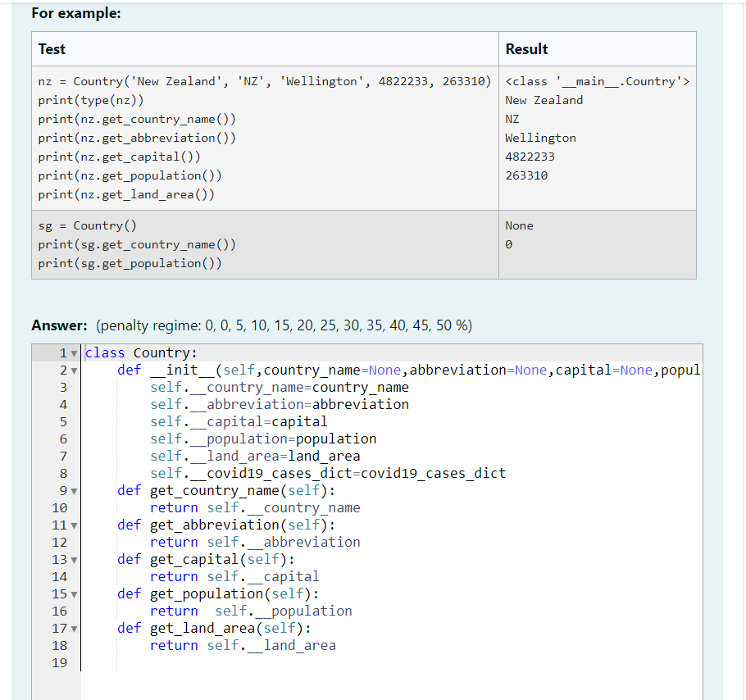Screen dimensions: 746x700
Task: Select the Test column header
Action: pyautogui.click(x=51, y=49)
